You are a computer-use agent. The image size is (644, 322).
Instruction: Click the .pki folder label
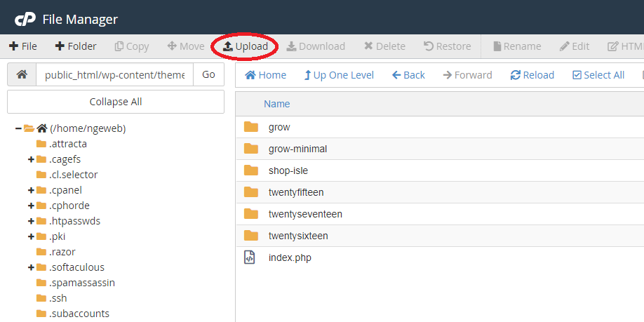(57, 236)
